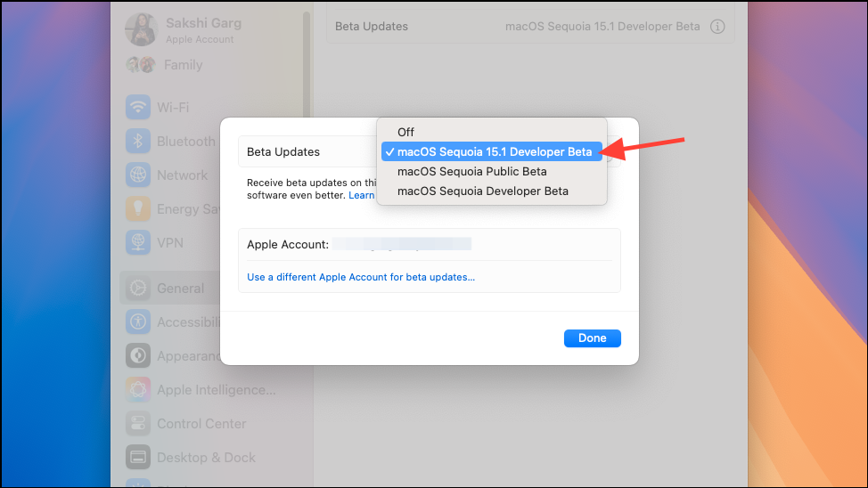Open Accessibility icon in sidebar
This screenshot has height=488, width=868.
pos(138,322)
